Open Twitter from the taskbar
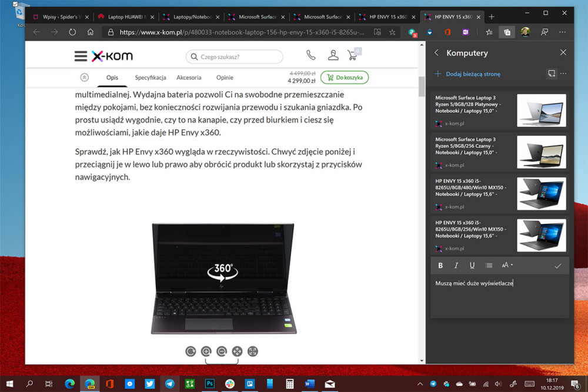 point(149,384)
